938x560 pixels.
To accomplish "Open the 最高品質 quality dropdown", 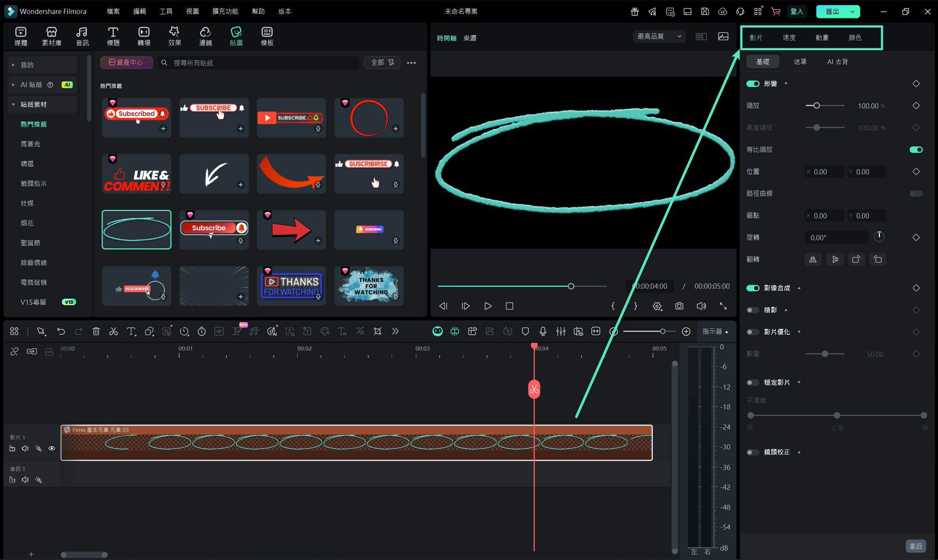I will pyautogui.click(x=659, y=37).
